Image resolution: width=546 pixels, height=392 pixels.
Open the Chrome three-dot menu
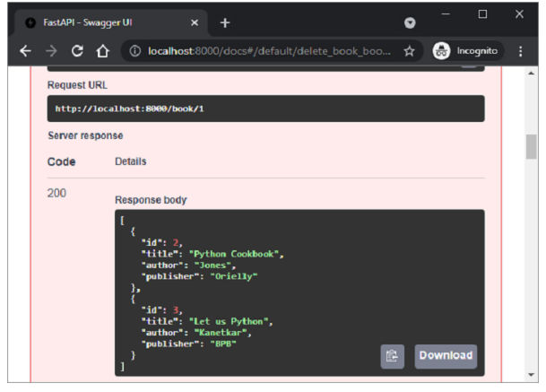(521, 52)
